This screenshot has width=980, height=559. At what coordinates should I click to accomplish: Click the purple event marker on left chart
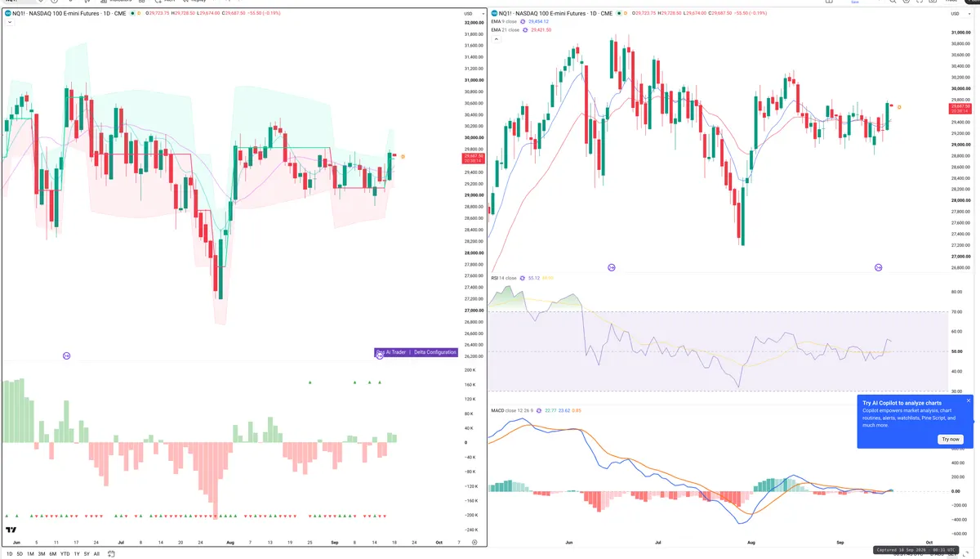coord(67,356)
